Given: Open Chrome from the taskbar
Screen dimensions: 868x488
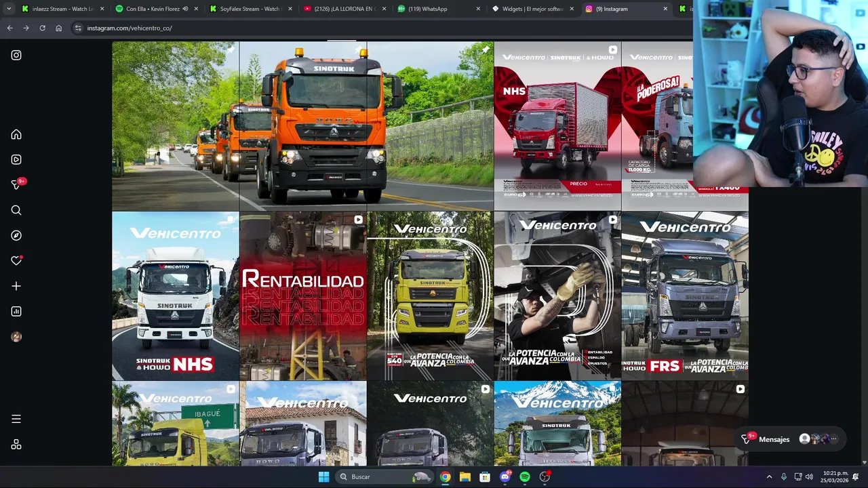Looking at the screenshot, I should coord(445,476).
